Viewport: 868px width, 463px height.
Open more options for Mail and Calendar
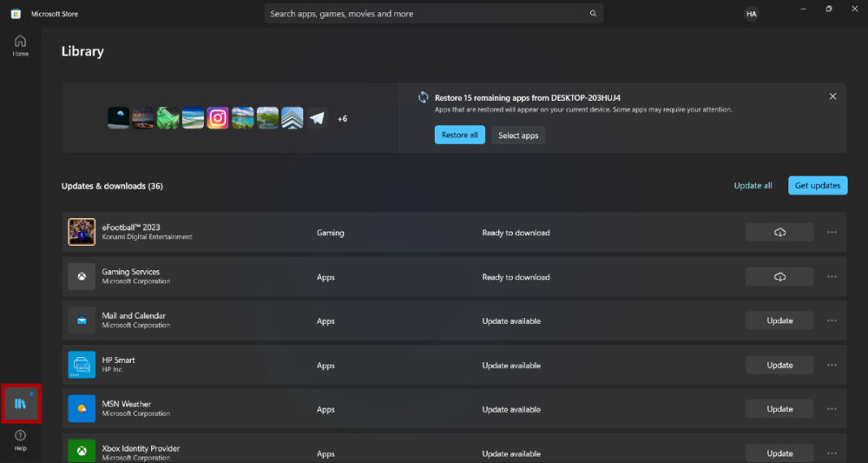(832, 321)
